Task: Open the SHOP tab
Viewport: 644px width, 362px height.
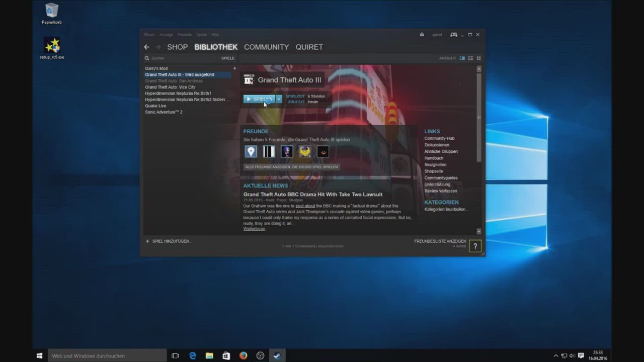Action: 177,47
